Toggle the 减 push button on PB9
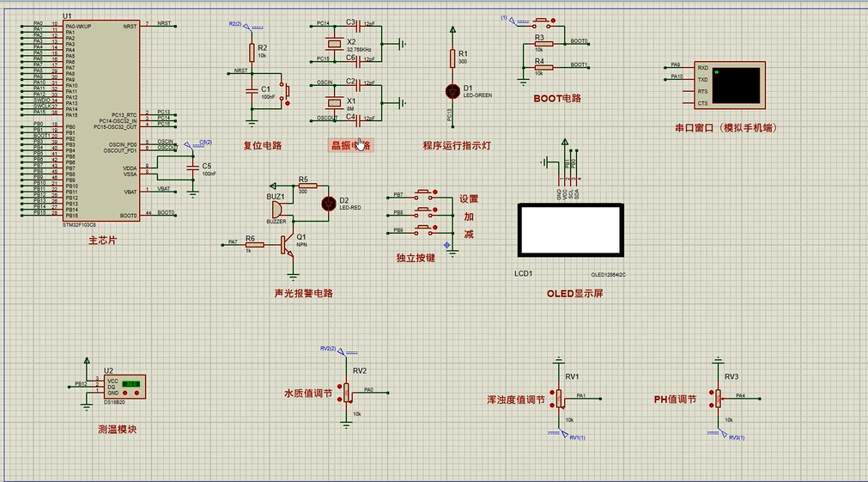The width and height of the screenshot is (868, 482). pos(425,229)
